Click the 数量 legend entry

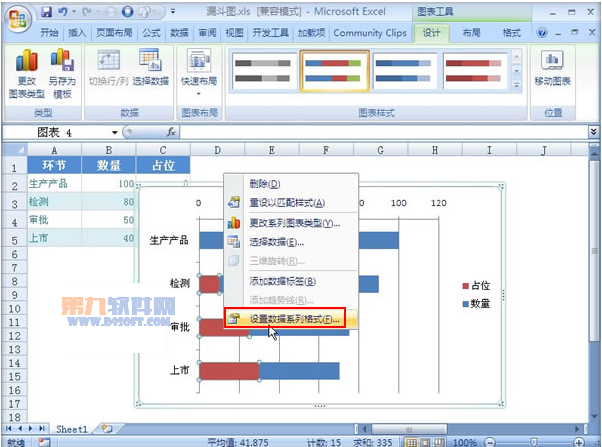point(476,304)
